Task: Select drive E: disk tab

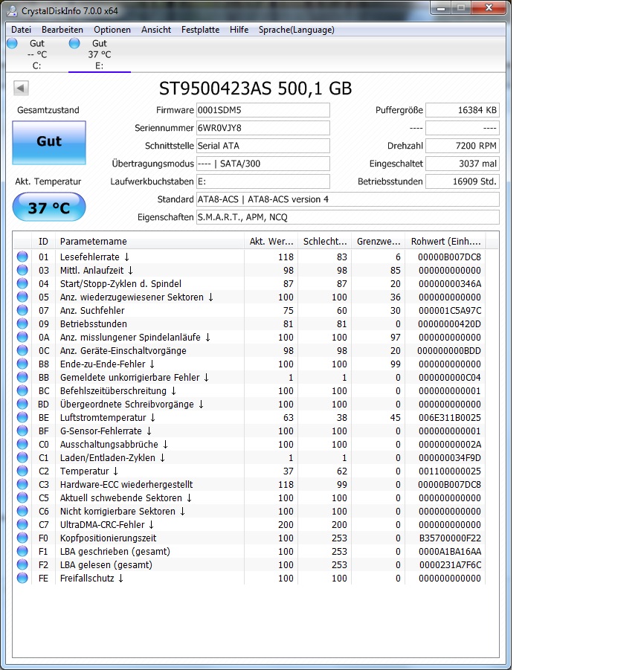Action: (99, 55)
